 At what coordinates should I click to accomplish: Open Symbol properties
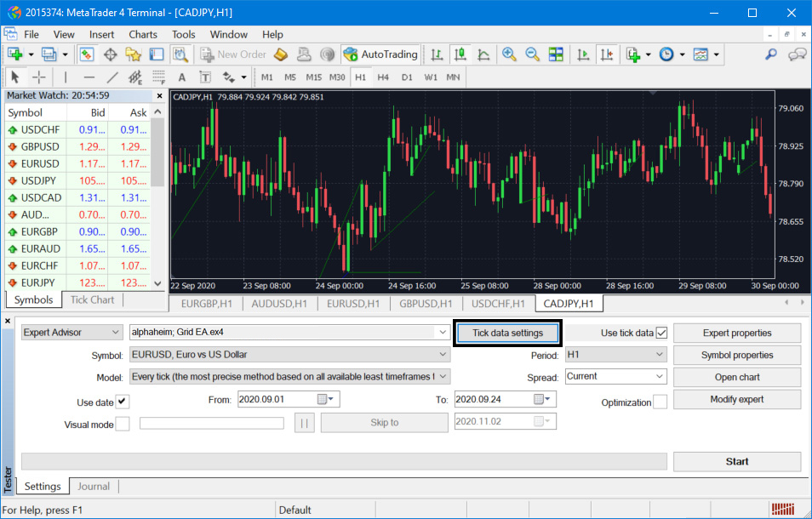pos(737,355)
